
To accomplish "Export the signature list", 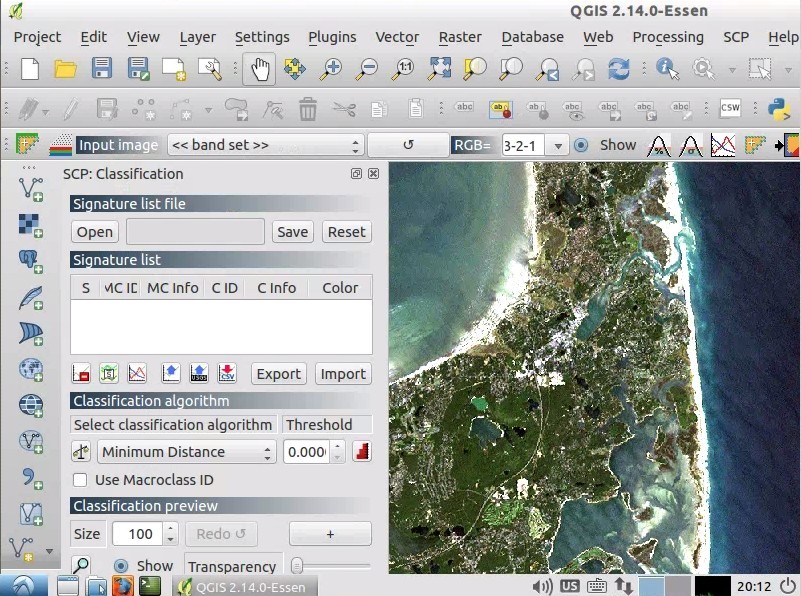I will [x=278, y=373].
